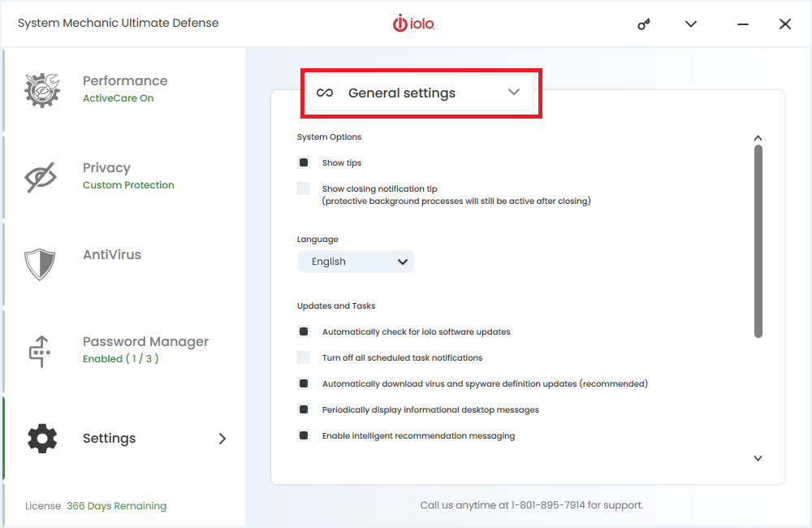812x528 pixels.
Task: Click the Privacy crossed-eye icon
Action: point(41,177)
